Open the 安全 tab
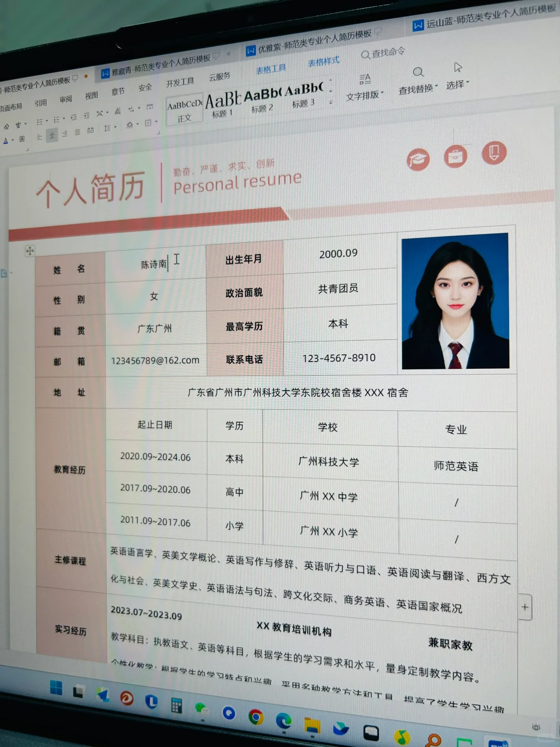The height and width of the screenshot is (747, 560). (x=145, y=88)
